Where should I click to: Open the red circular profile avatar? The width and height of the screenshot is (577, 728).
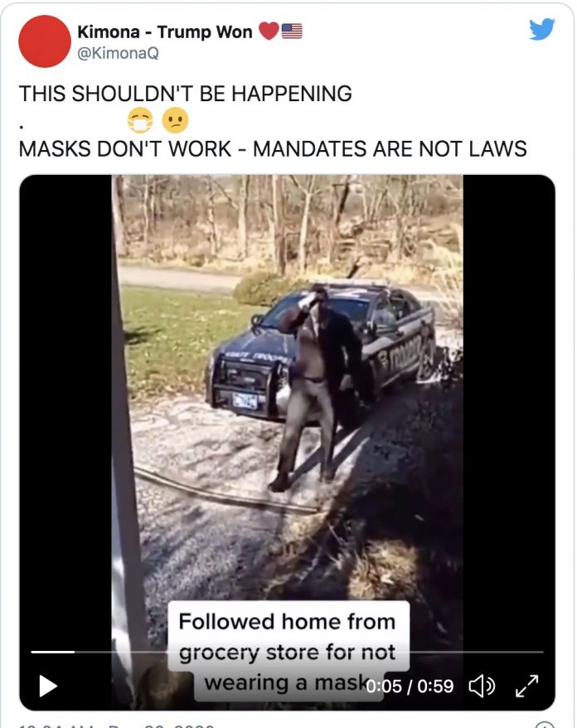(45, 41)
